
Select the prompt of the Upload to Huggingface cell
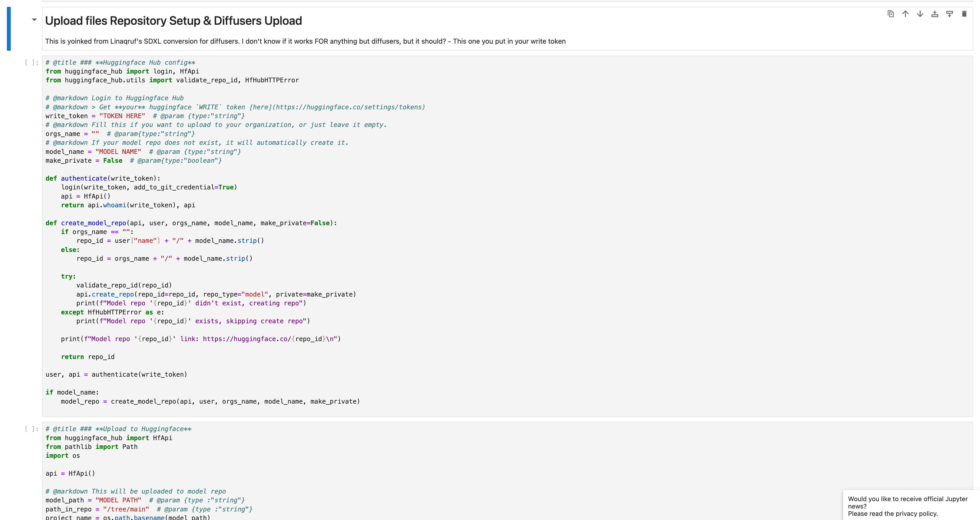click(31, 429)
